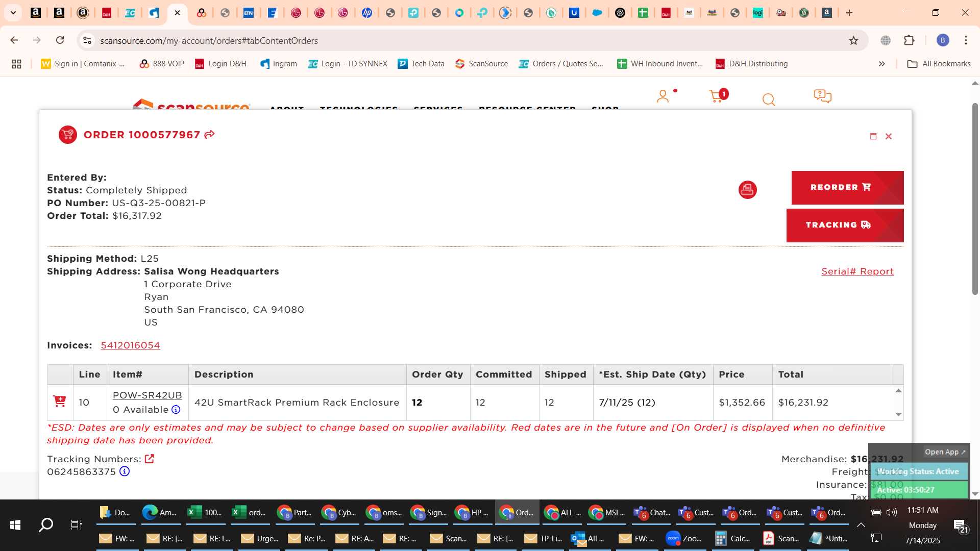Open a new browser tab
Viewport: 980px width, 551px height.
tap(849, 13)
